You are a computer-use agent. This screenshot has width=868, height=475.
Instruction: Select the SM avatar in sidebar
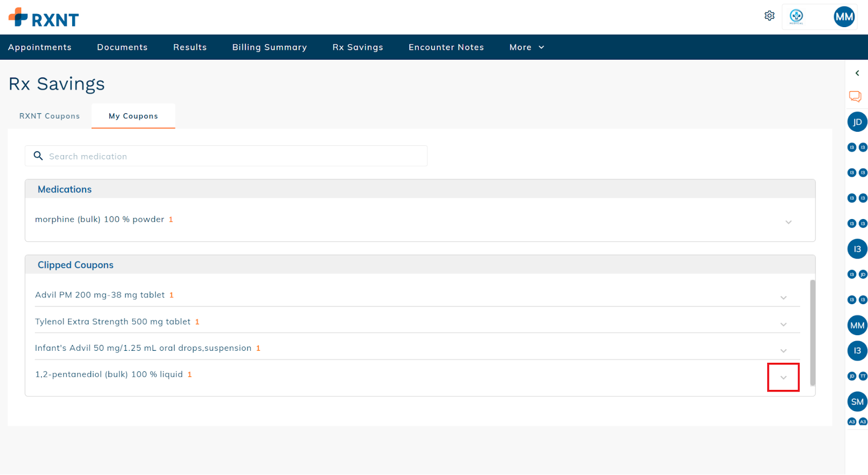[x=857, y=402]
